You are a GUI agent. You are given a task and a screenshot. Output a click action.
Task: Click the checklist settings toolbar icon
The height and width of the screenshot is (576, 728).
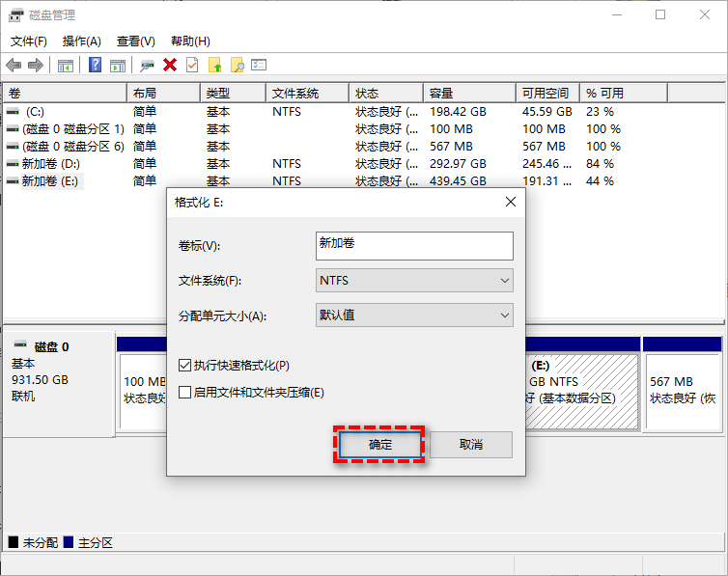click(x=259, y=65)
